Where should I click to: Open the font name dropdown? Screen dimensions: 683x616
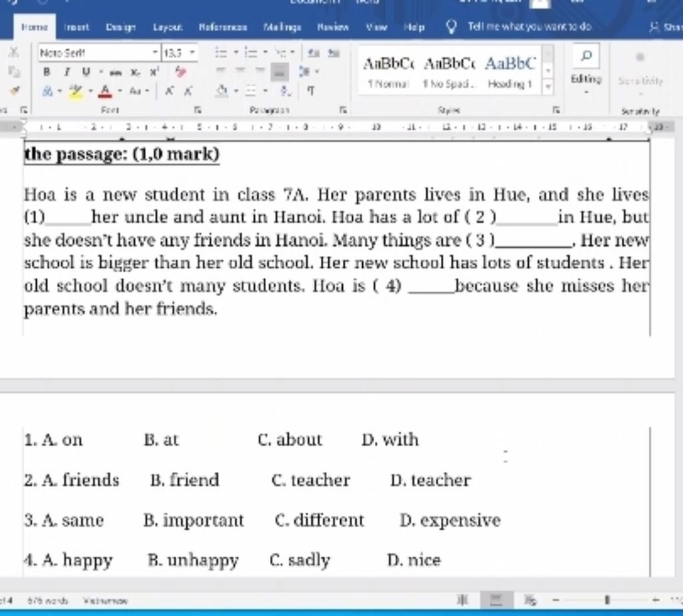point(155,53)
